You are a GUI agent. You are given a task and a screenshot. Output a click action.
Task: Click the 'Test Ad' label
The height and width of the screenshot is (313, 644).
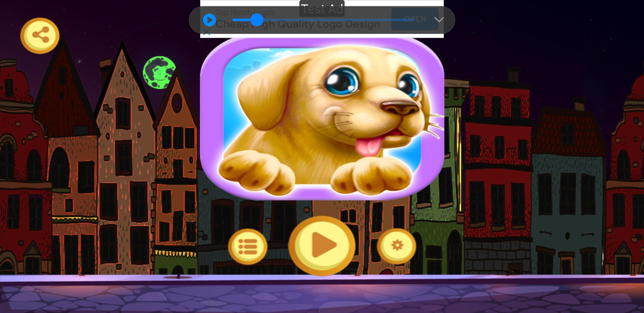click(x=322, y=9)
